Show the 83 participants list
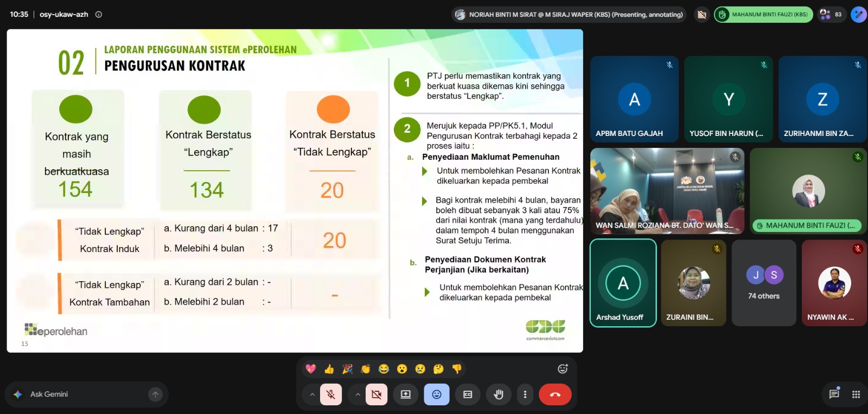The height and width of the screenshot is (414, 868). 831,15
